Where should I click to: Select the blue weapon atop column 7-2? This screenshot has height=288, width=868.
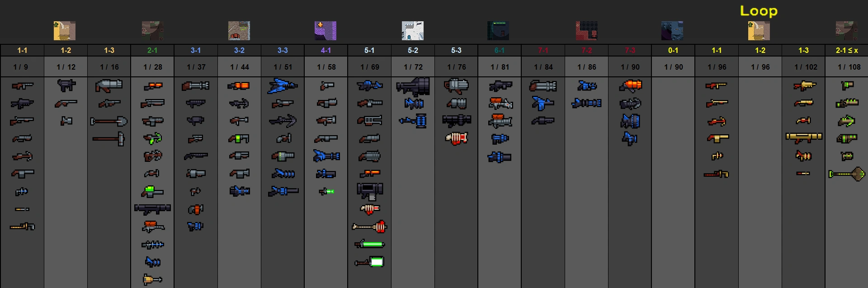coord(587,85)
